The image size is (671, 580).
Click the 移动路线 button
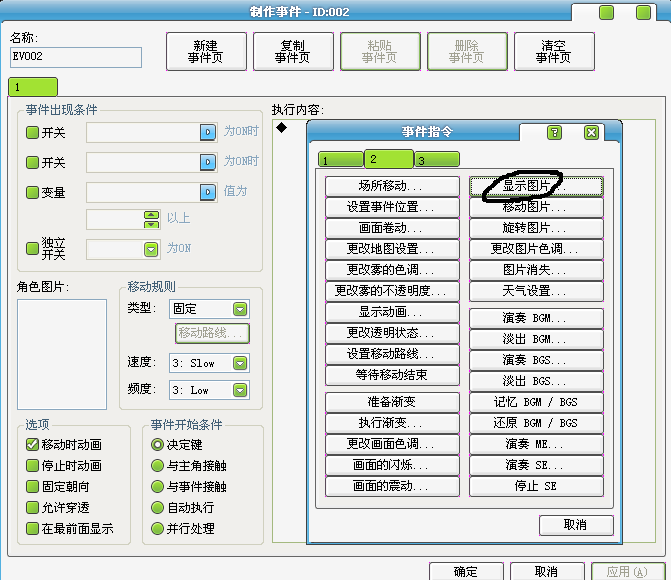(212, 333)
